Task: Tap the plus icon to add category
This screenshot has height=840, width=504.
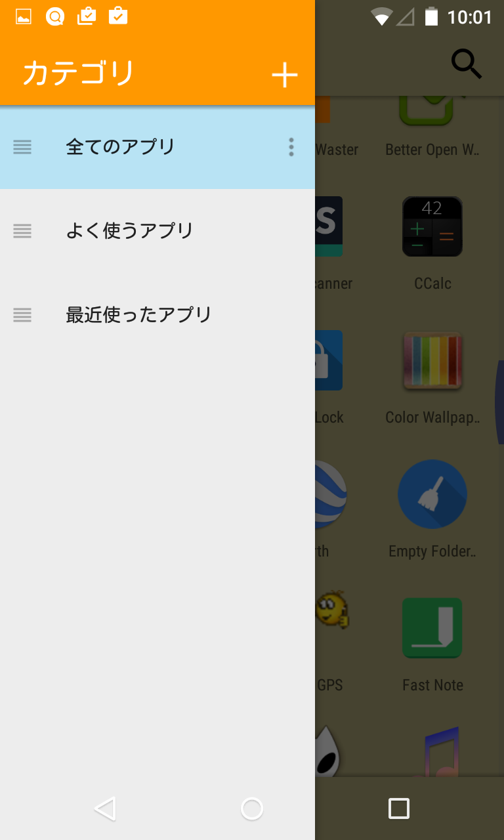Action: (285, 75)
